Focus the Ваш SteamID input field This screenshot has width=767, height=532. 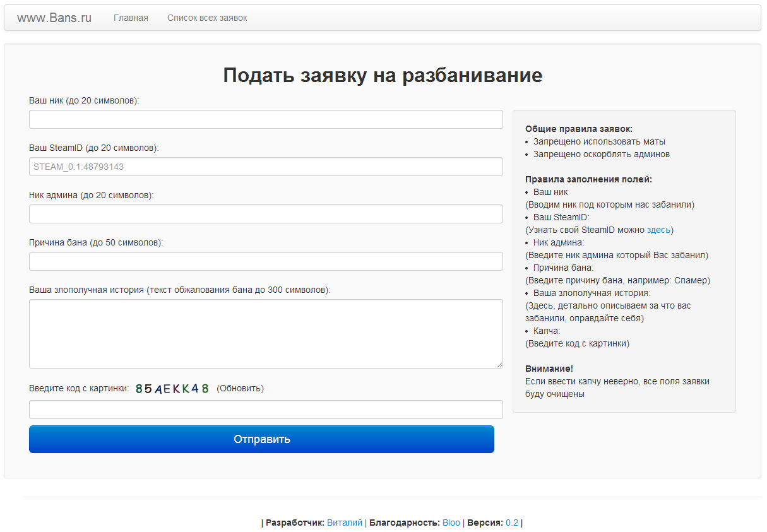(x=266, y=167)
